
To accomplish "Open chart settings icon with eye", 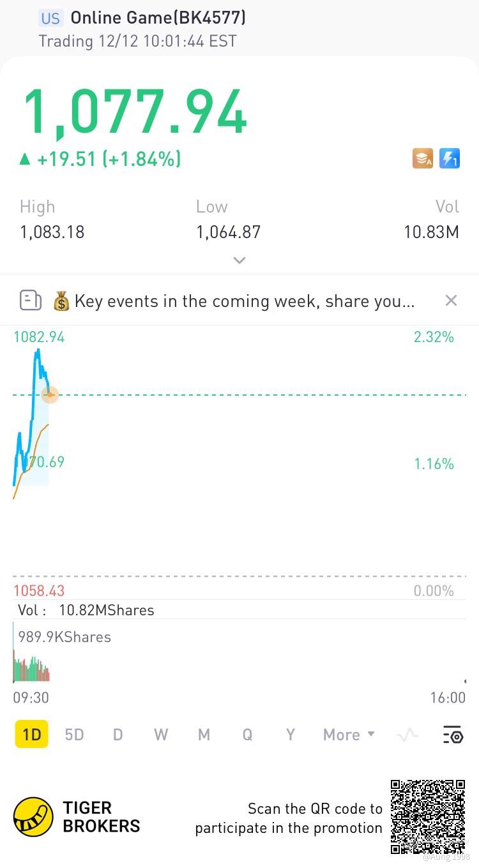I will click(x=453, y=735).
